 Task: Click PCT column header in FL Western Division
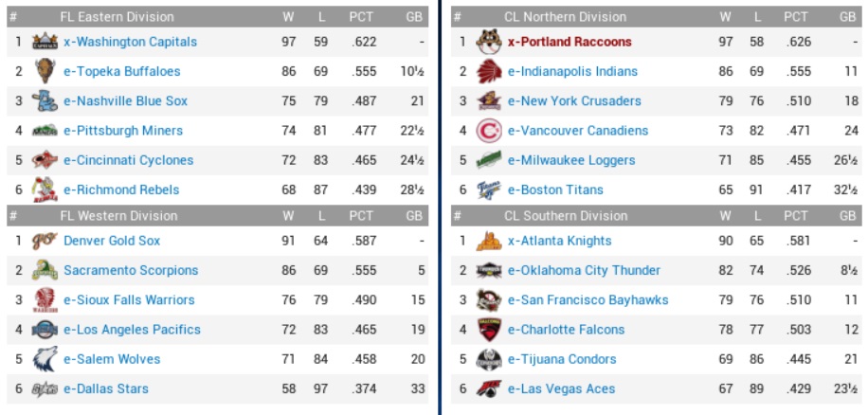[x=361, y=215]
